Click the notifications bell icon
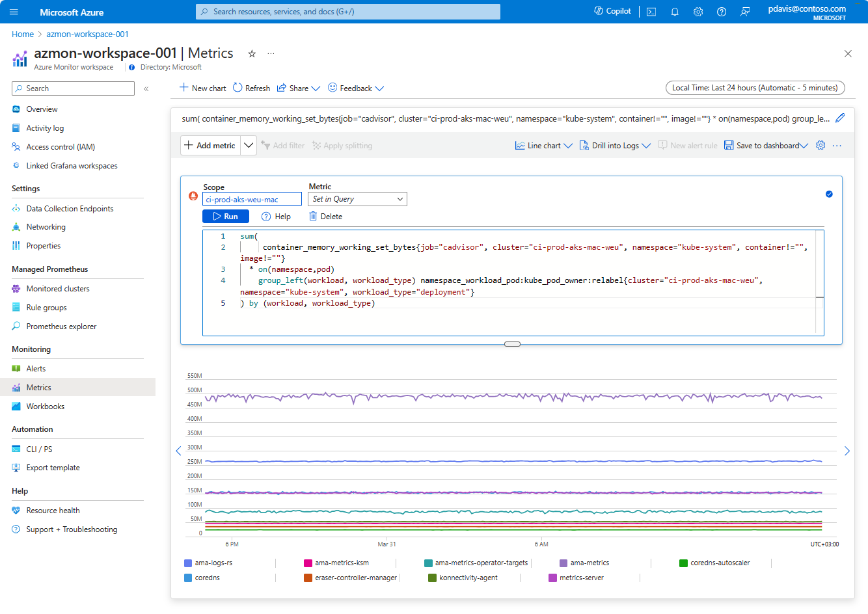Screen dimensions: 868x614 [x=675, y=12]
